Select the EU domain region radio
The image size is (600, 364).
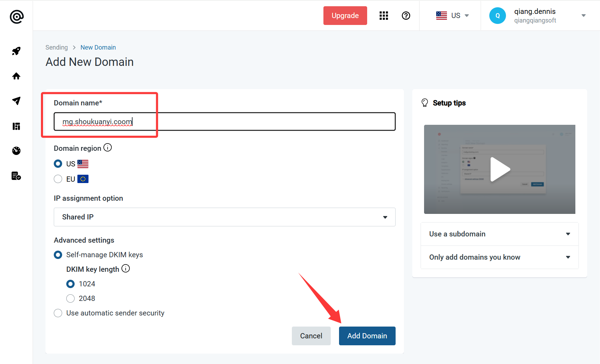pos(58,179)
